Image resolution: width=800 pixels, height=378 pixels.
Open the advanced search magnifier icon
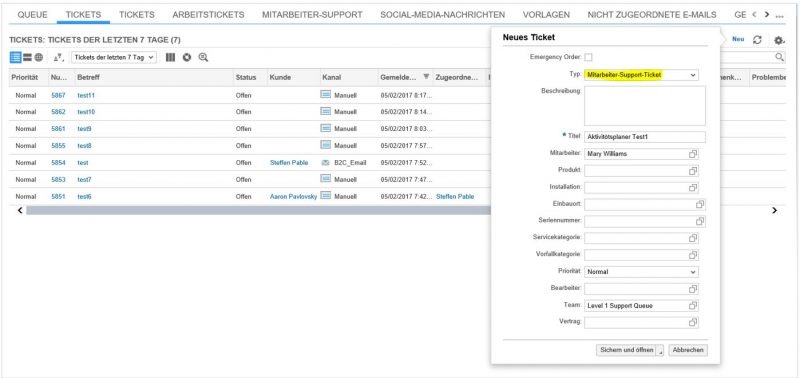pos(203,58)
